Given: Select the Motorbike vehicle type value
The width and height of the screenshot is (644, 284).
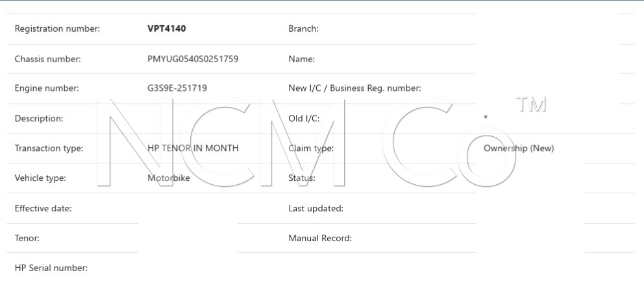Looking at the screenshot, I should click(169, 178).
